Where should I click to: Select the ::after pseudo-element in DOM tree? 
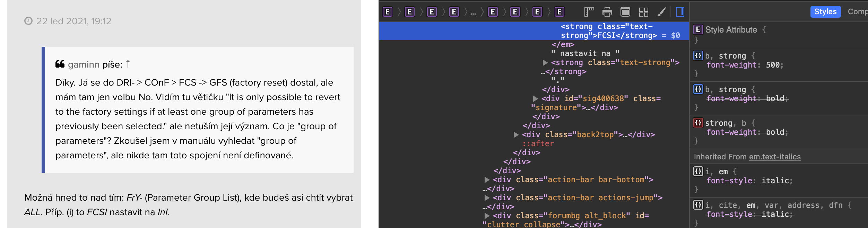[x=538, y=144]
